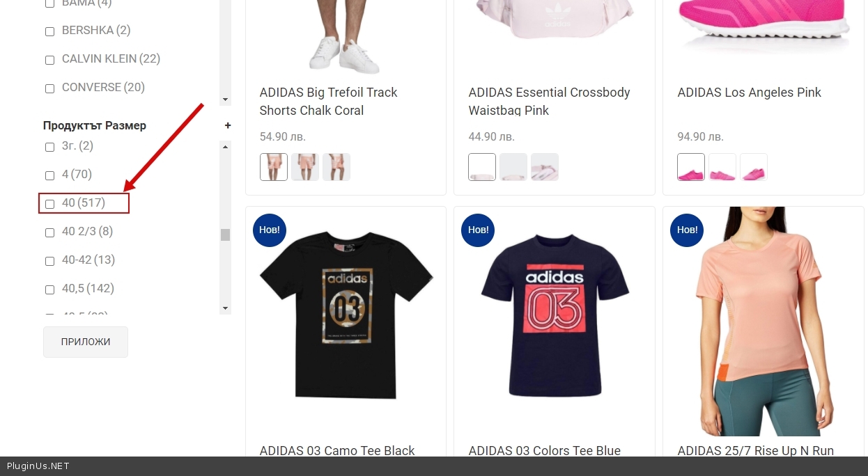The image size is (868, 476).
Task: Click down arrow of size list scrollbar
Action: point(225,308)
